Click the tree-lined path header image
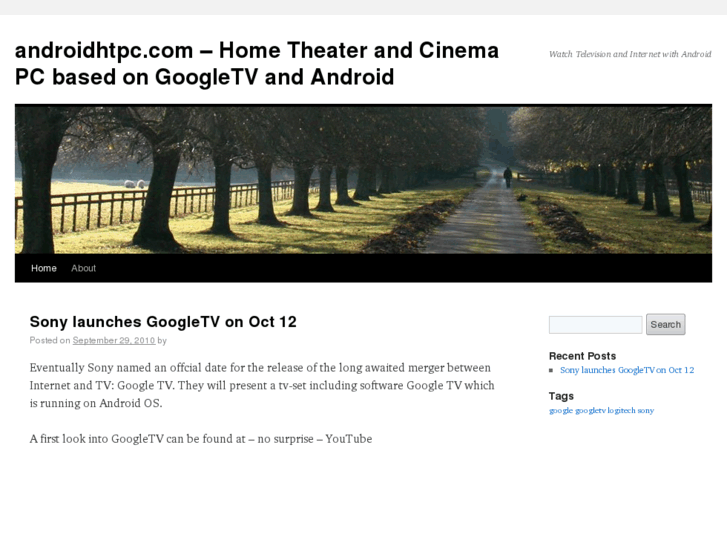 [364, 180]
